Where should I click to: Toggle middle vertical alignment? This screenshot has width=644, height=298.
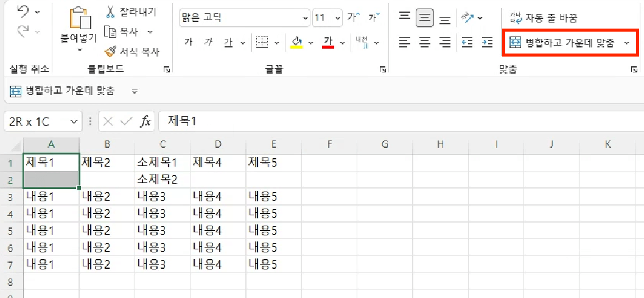[x=425, y=18]
